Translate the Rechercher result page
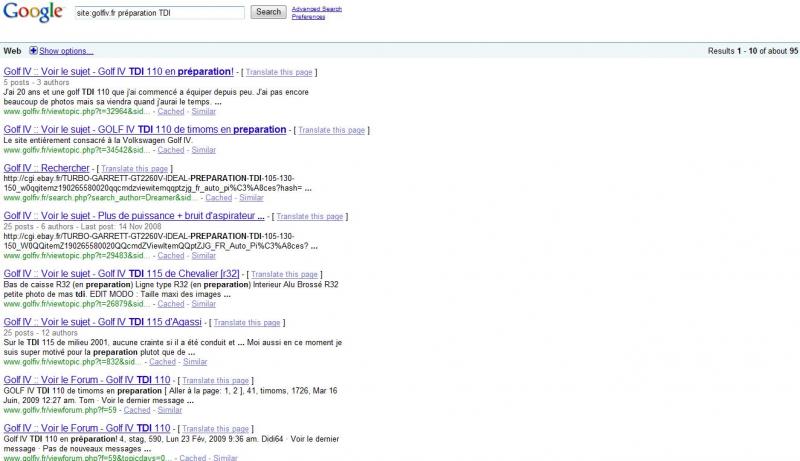 click(134, 168)
